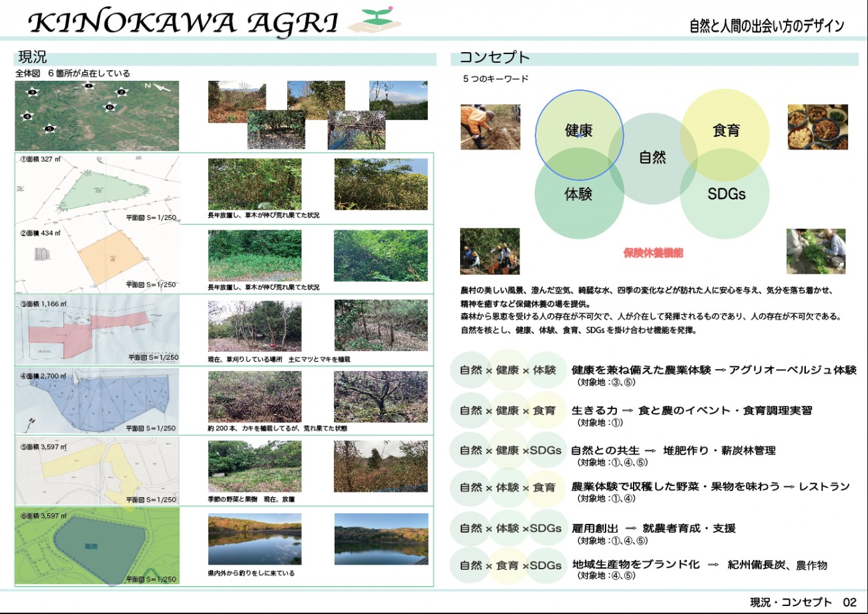Click the yellow 食育 circle in the diagram
868x614 pixels.
(725, 131)
